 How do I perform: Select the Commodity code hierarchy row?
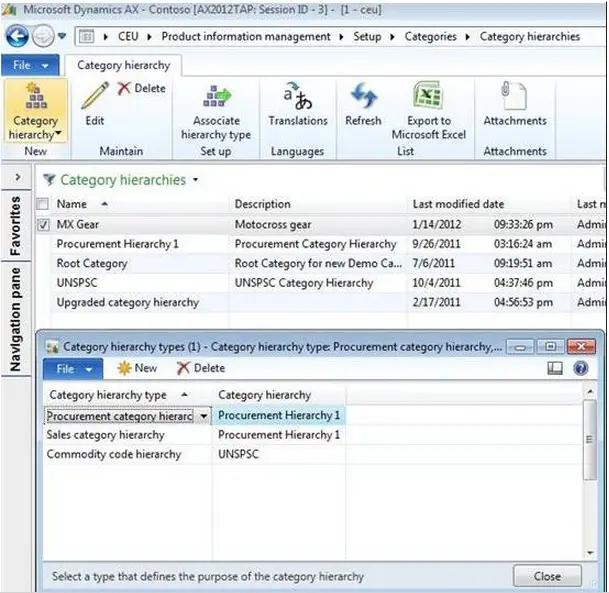tap(313, 454)
